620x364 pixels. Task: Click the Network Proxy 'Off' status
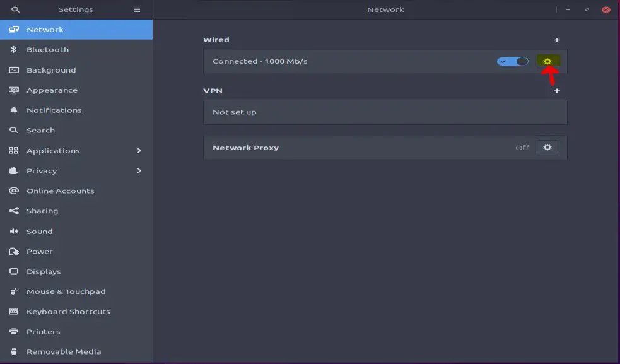pos(522,148)
